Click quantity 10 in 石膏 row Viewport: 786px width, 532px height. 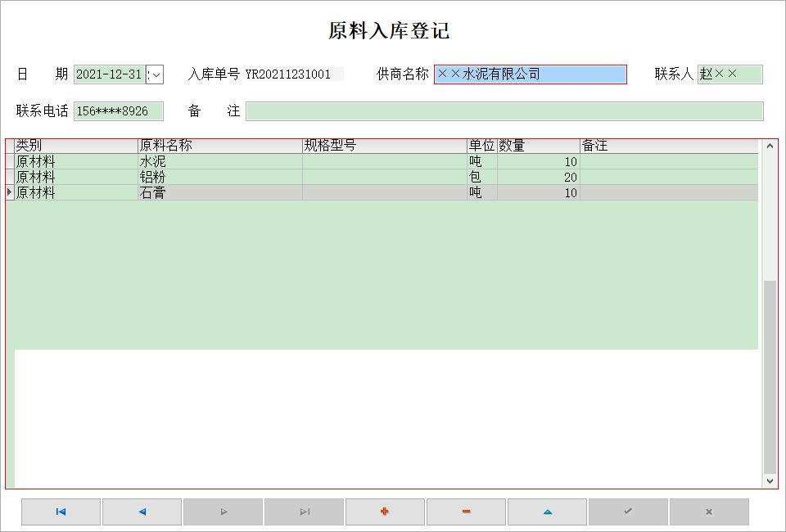pos(539,192)
